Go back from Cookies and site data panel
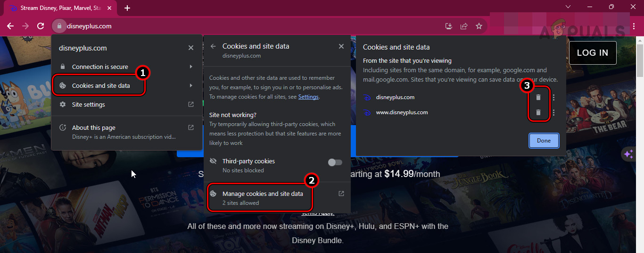The width and height of the screenshot is (644, 253). [x=213, y=46]
